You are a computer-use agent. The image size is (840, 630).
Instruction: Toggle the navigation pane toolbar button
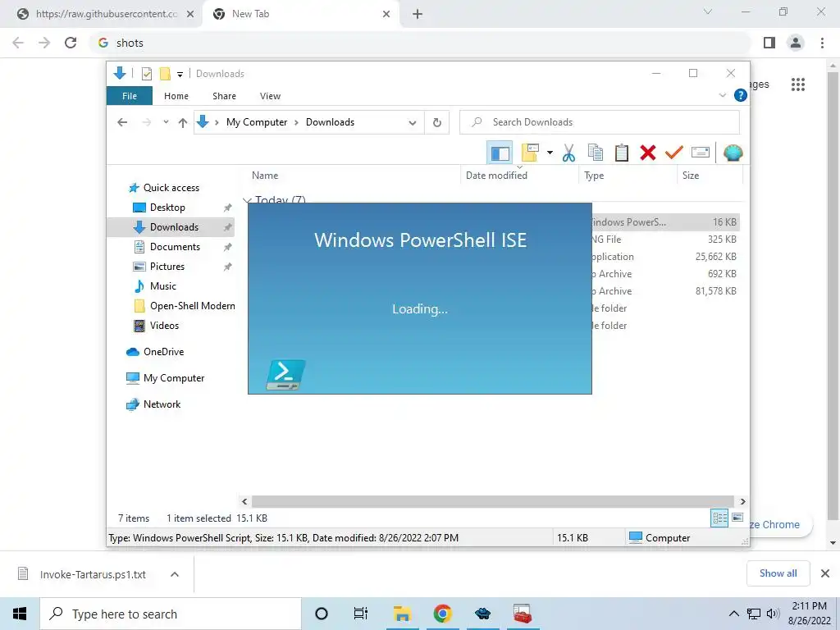click(x=500, y=153)
